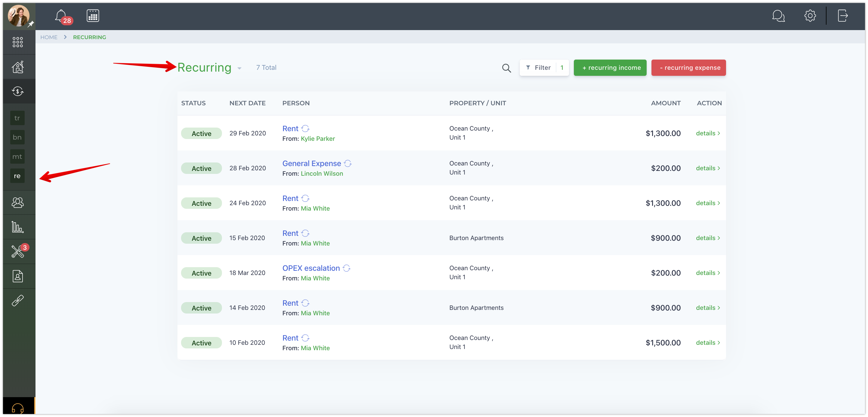Click the Filter count badge showing 1
The image size is (868, 417).
(x=562, y=68)
